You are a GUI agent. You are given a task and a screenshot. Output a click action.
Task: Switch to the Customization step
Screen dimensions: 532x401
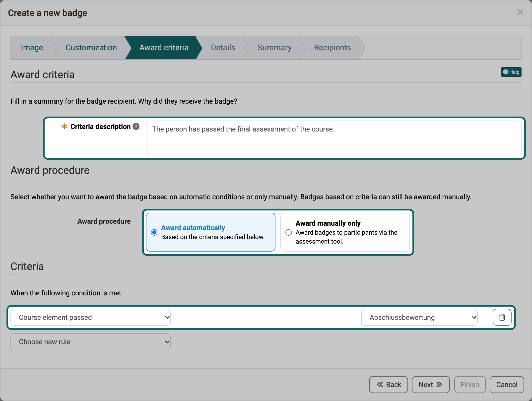coord(91,48)
